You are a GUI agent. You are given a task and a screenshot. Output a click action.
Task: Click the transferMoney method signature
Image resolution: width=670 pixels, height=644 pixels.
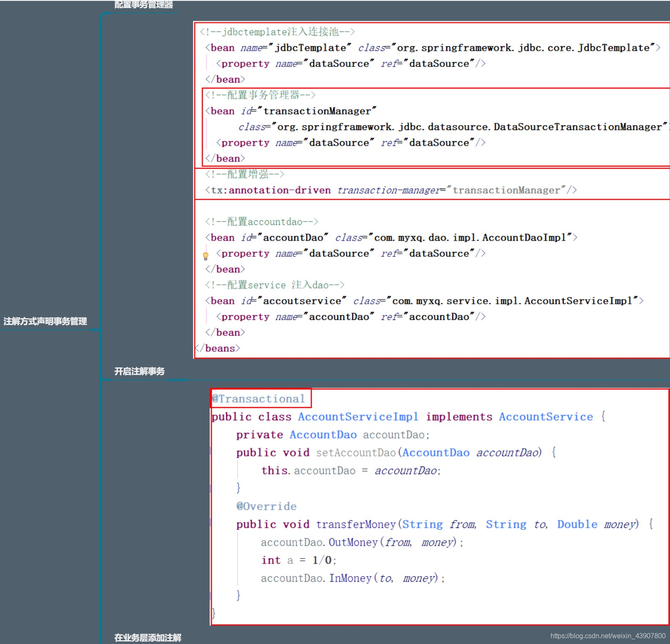click(445, 525)
